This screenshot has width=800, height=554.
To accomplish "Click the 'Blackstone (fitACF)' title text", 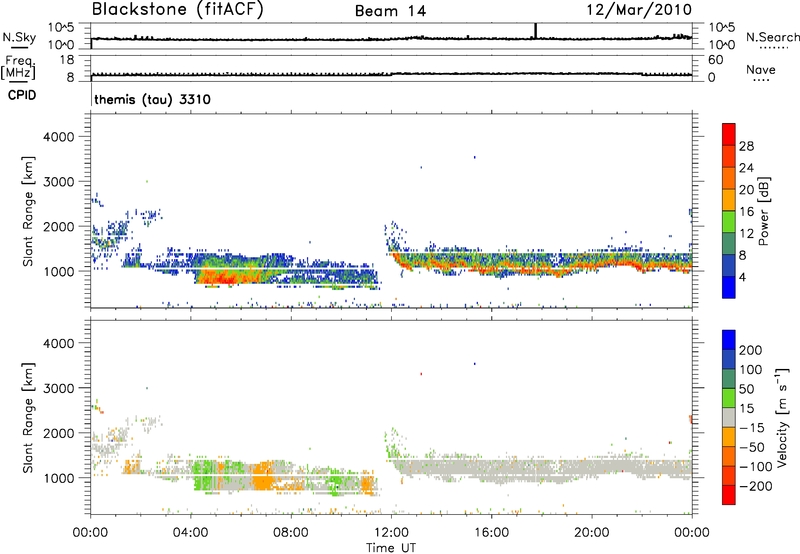I will point(178,9).
